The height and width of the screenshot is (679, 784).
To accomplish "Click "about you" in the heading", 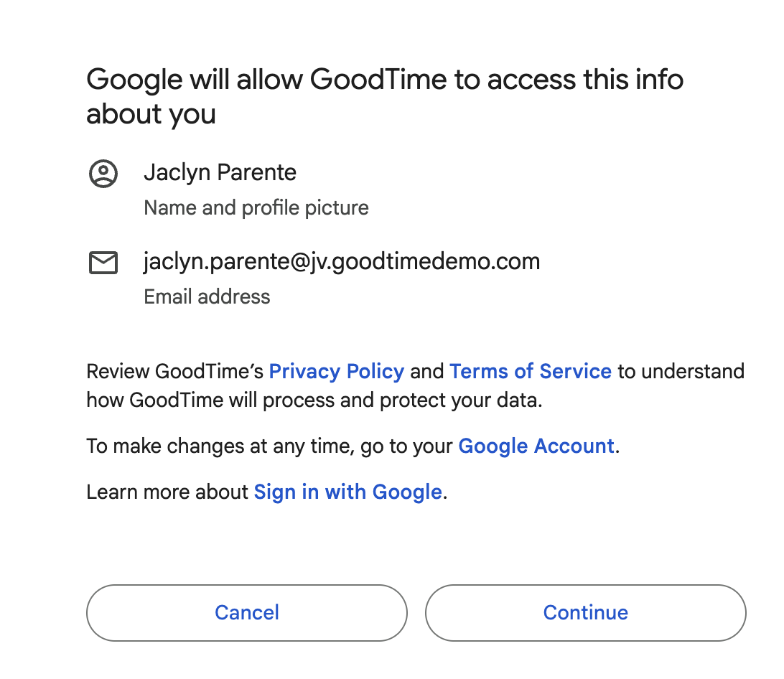I will click(151, 115).
